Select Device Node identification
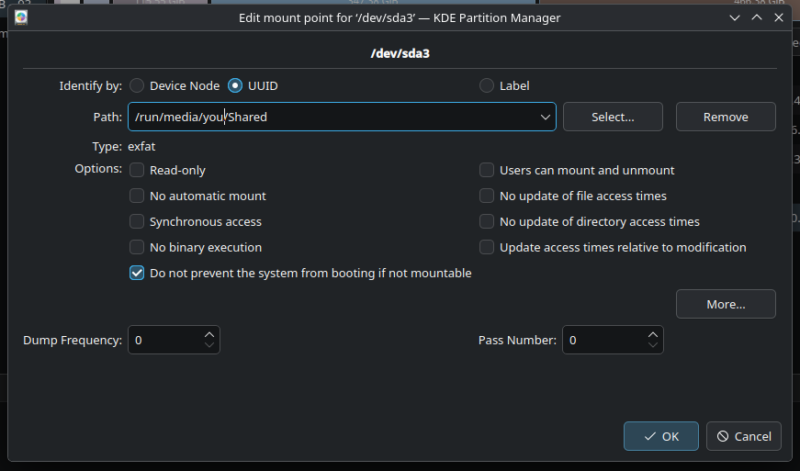The width and height of the screenshot is (800, 471). coord(137,86)
